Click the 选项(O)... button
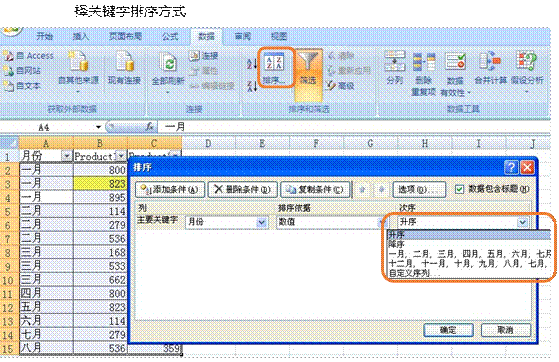This screenshot has height=362, width=559. point(419,189)
